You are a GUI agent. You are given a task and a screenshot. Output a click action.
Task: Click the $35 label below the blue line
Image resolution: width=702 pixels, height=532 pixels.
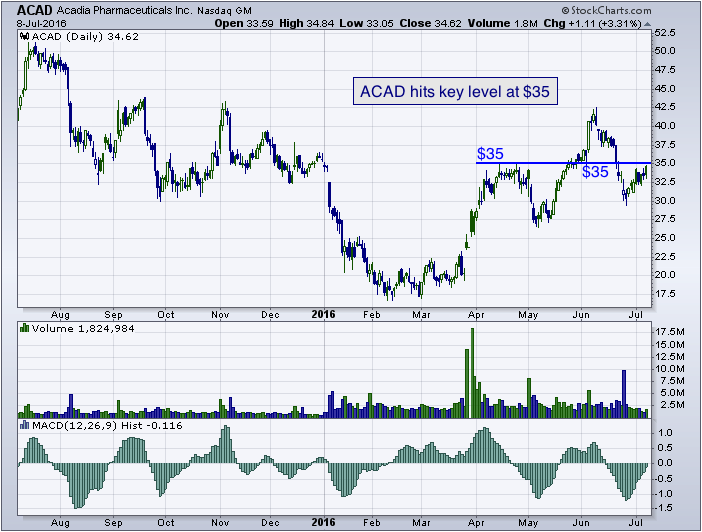pyautogui.click(x=595, y=172)
